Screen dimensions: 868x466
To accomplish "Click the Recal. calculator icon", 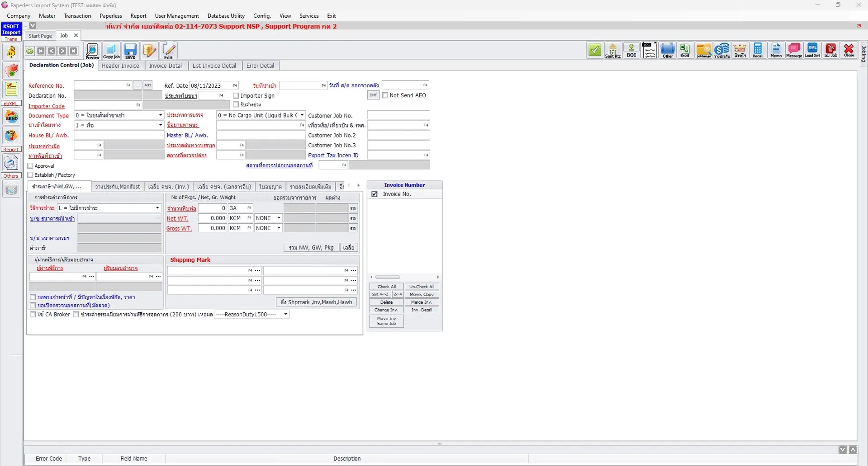I will pyautogui.click(x=758, y=51).
